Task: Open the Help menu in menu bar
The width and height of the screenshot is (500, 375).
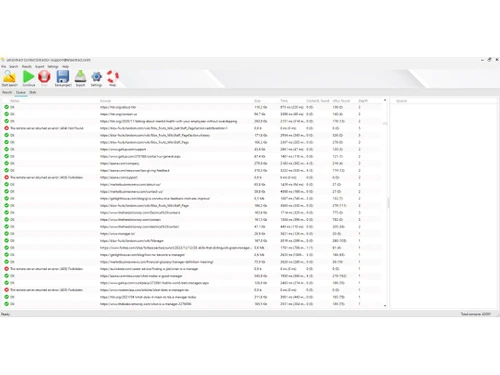Action: coord(65,66)
